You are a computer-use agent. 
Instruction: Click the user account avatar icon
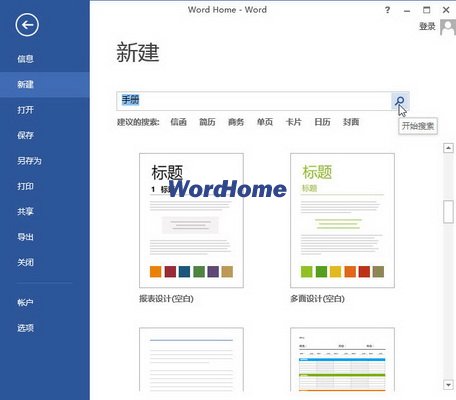pos(448,27)
